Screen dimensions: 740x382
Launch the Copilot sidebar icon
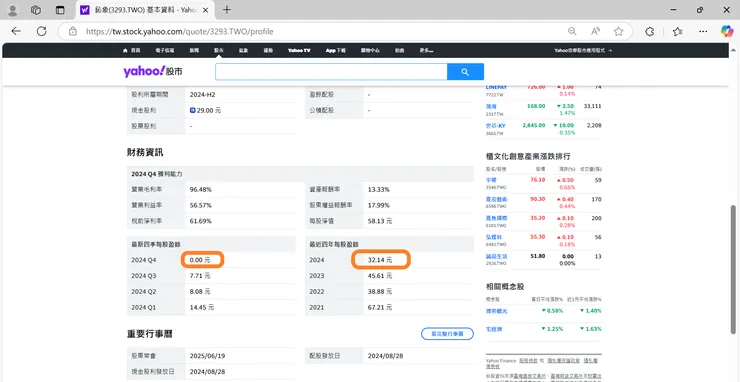click(727, 31)
